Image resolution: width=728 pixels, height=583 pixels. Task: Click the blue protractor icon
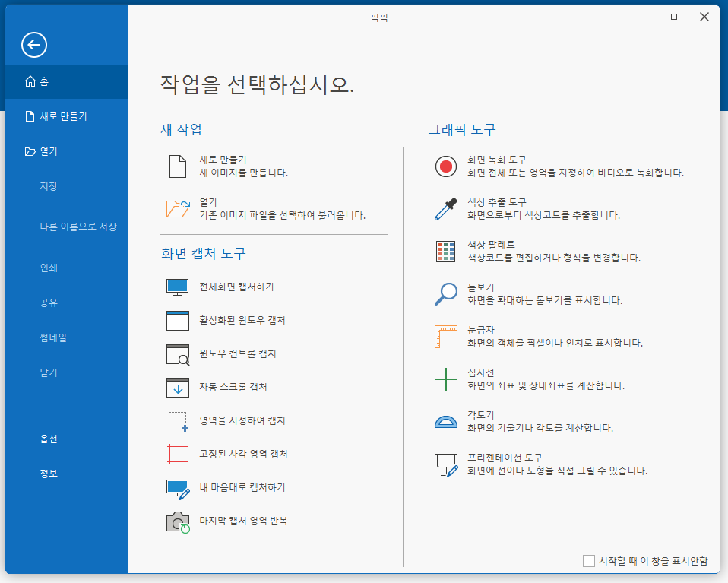coord(446,421)
